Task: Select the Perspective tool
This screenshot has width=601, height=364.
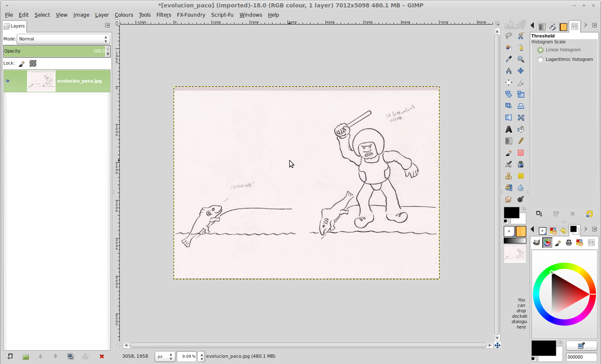Action: (521, 106)
